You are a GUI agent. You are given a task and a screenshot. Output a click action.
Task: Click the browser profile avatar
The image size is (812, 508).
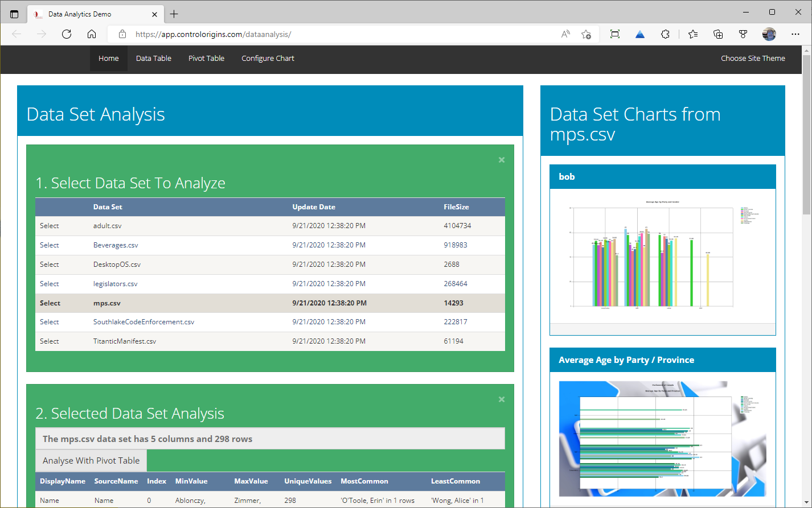coord(769,34)
